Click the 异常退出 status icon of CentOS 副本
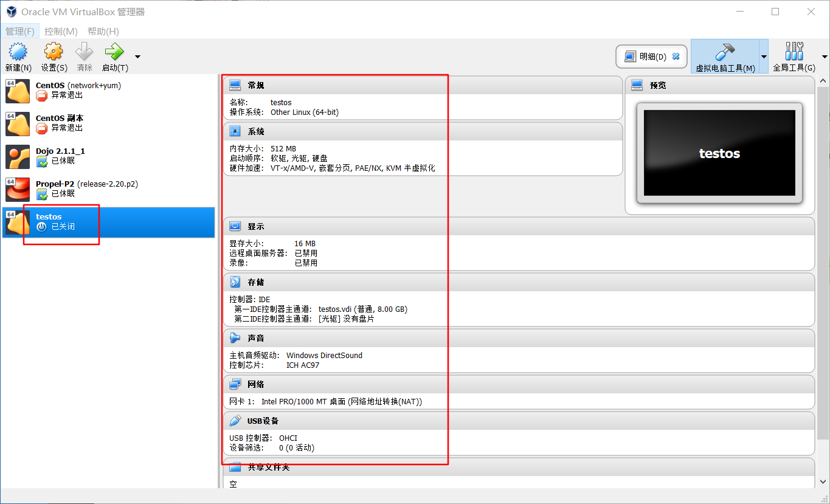The height and width of the screenshot is (504, 830). tap(41, 128)
